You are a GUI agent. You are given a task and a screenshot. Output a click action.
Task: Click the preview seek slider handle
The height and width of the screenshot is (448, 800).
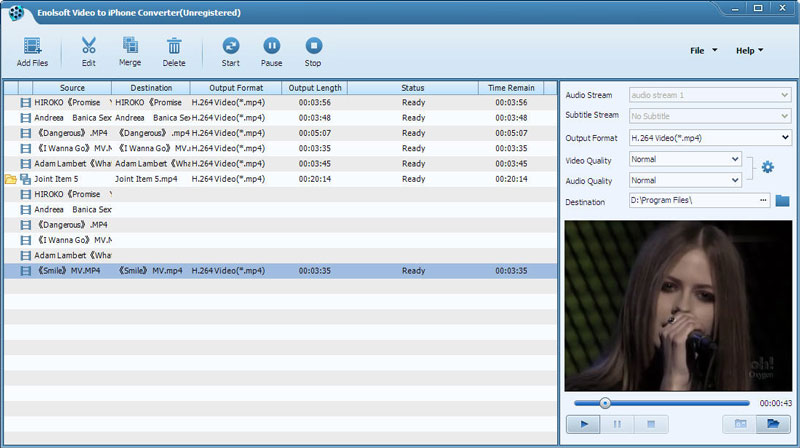[605, 403]
